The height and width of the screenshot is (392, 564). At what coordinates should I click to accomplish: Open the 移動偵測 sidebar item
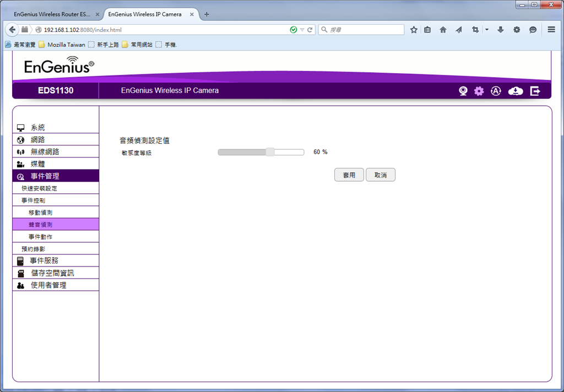(x=56, y=213)
